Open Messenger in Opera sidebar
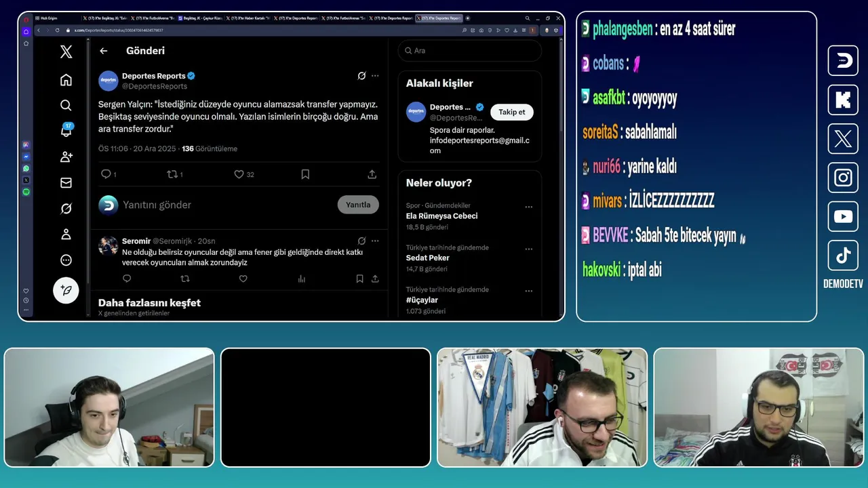Screen dimensions: 868x488 click(26, 157)
